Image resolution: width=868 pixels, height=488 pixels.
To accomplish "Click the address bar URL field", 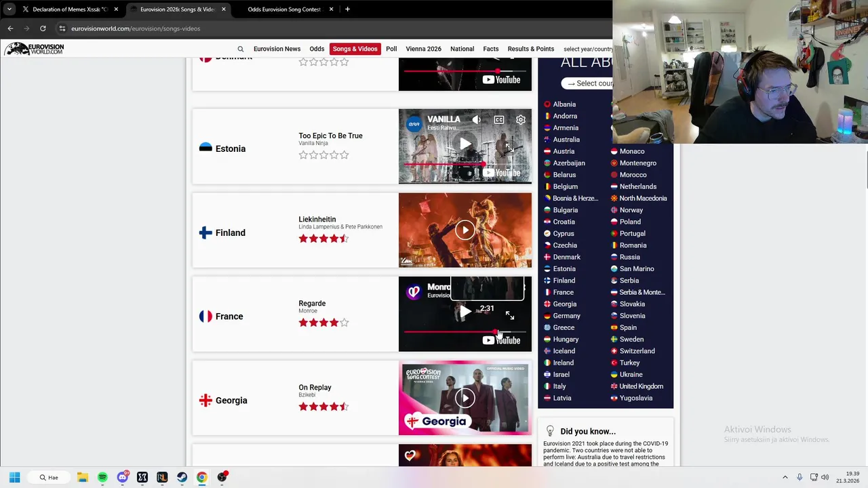I will pyautogui.click(x=135, y=28).
